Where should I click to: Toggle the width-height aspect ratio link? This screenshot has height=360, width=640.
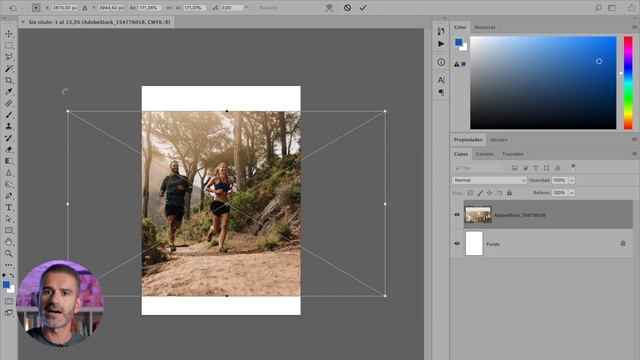[169, 8]
